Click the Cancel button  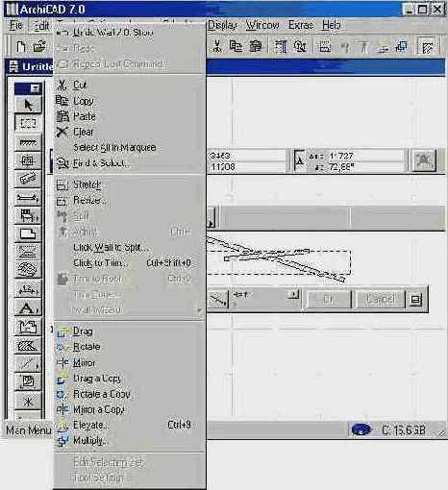click(380, 300)
